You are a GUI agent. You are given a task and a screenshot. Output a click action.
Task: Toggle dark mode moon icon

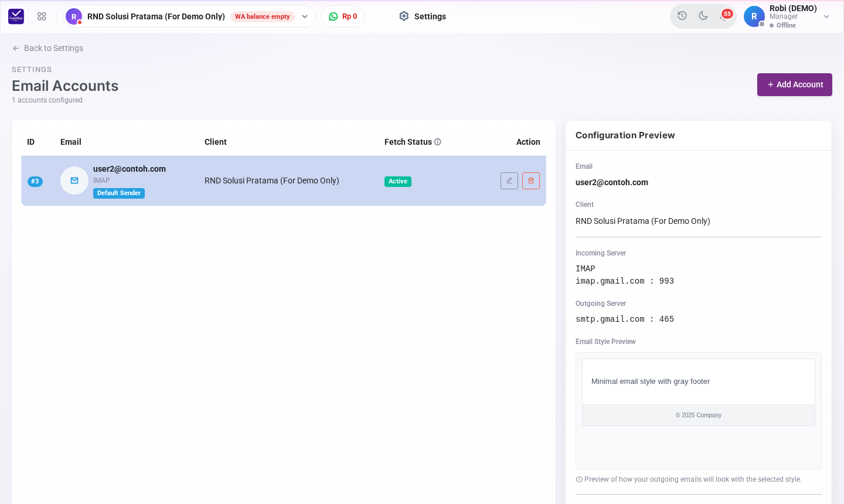[x=703, y=16]
